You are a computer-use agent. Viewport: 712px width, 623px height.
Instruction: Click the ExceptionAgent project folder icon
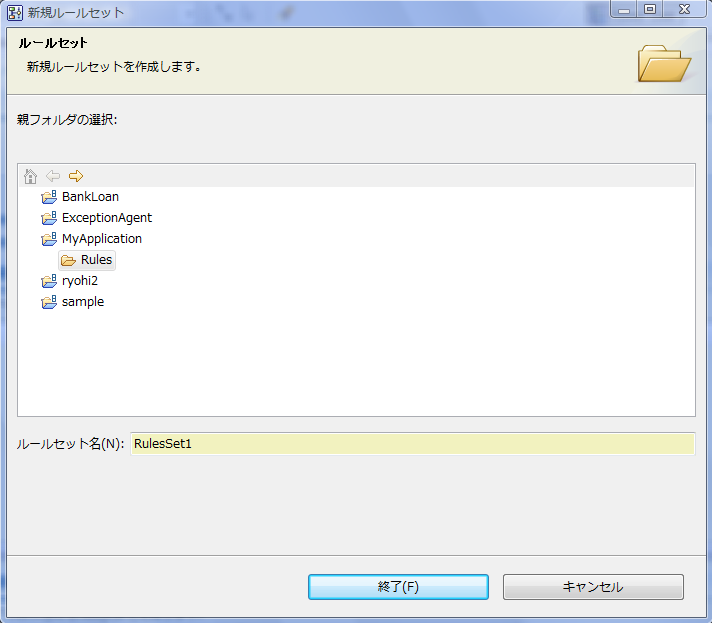click(x=49, y=218)
